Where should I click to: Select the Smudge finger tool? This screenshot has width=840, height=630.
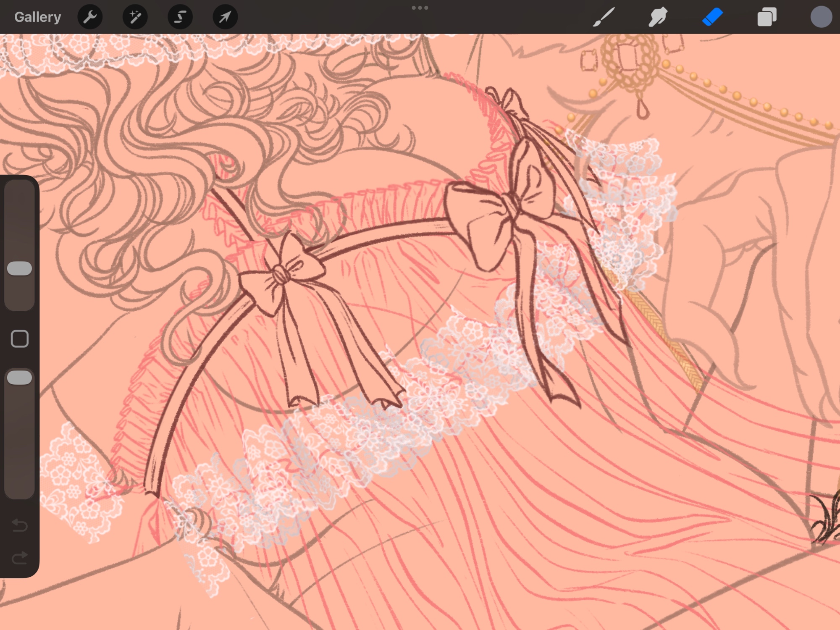click(x=658, y=17)
